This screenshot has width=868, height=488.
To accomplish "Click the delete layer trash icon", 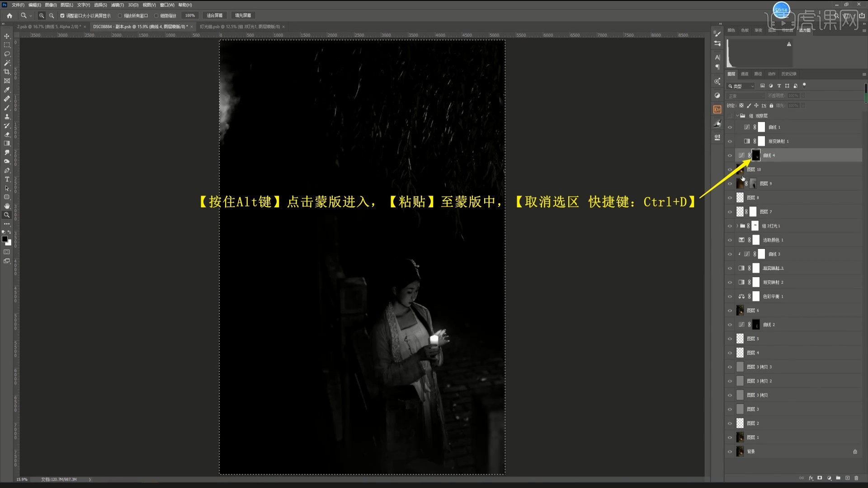I will coord(856,478).
